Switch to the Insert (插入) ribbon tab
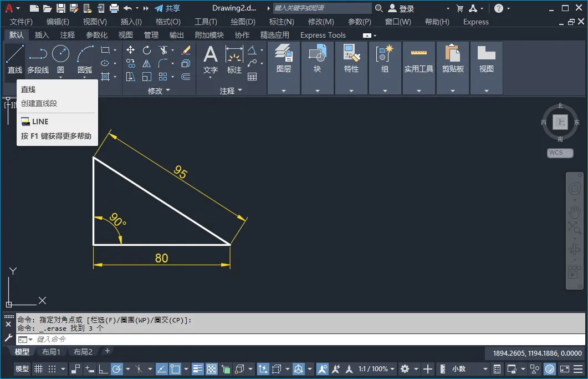This screenshot has width=588, height=379. 42,35
